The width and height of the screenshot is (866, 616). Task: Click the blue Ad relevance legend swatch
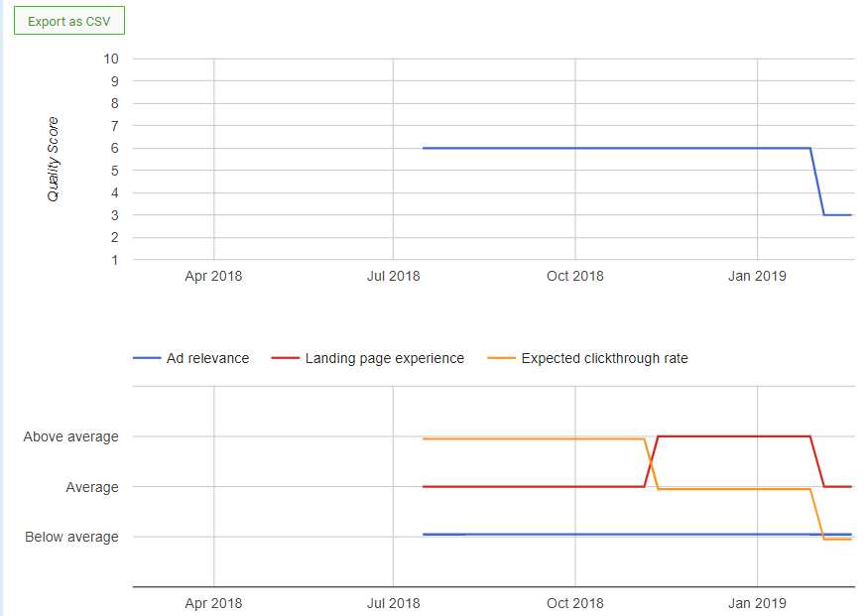147,359
